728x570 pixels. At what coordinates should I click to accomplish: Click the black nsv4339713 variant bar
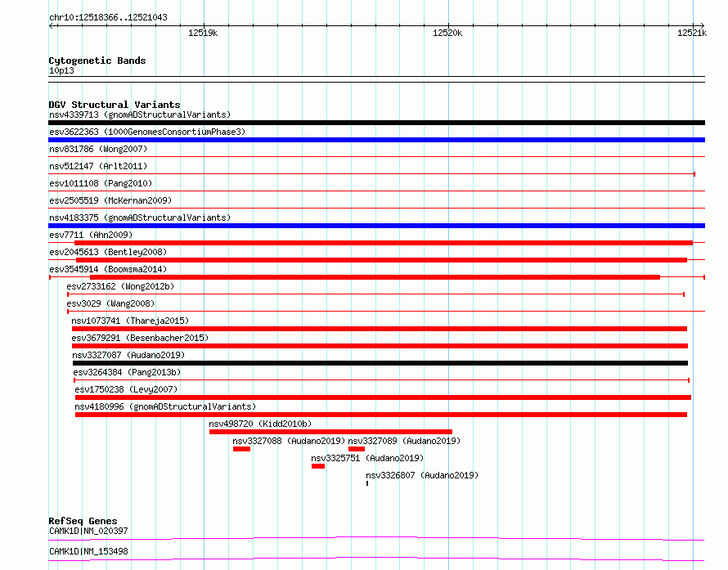coord(376,123)
